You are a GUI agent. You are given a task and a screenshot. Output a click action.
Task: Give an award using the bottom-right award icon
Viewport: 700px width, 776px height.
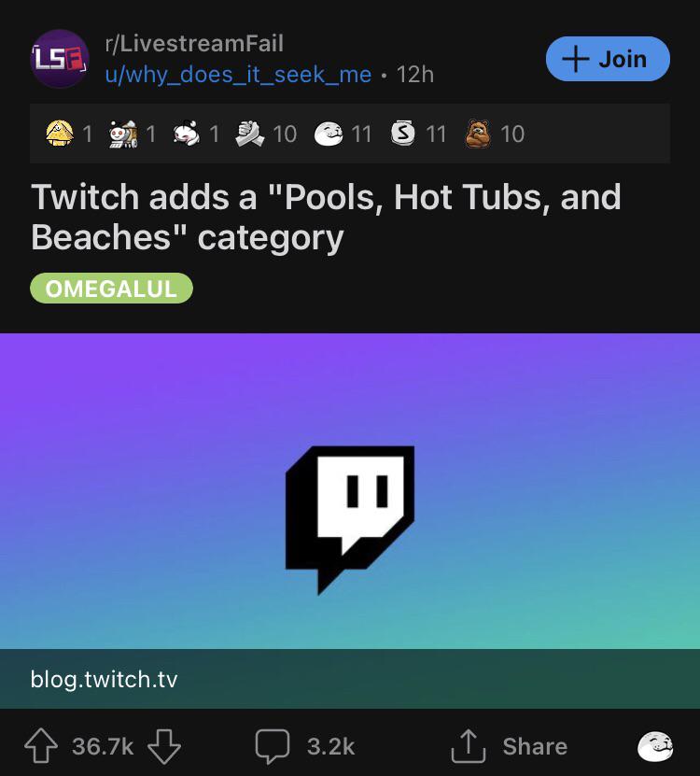[x=655, y=746]
